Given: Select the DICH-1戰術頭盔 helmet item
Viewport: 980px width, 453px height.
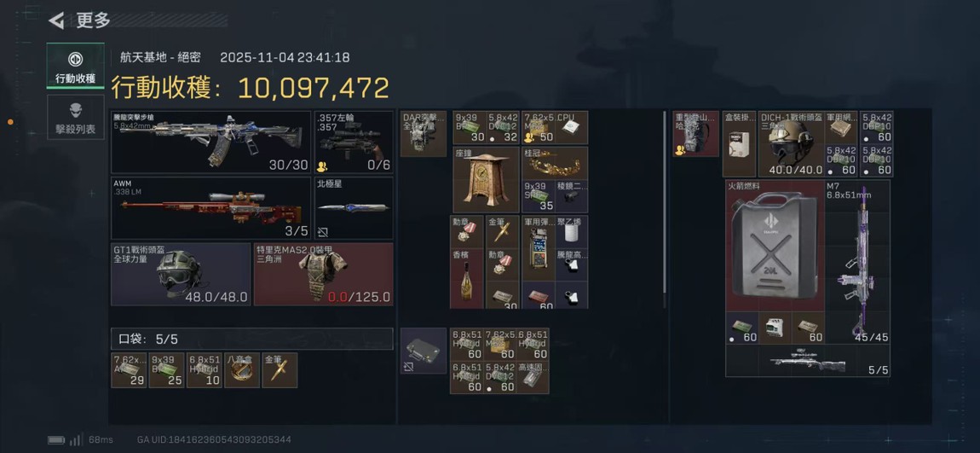Looking at the screenshot, I should pyautogui.click(x=792, y=144).
